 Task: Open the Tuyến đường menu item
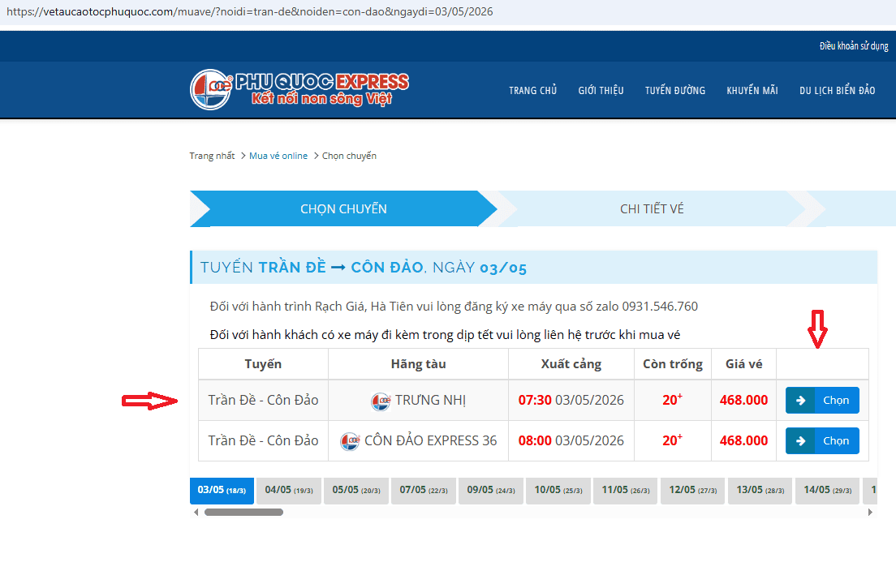pos(675,90)
